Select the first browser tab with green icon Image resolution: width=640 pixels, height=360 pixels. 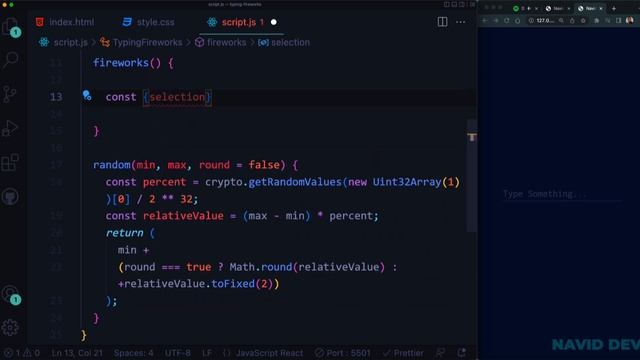526,8
